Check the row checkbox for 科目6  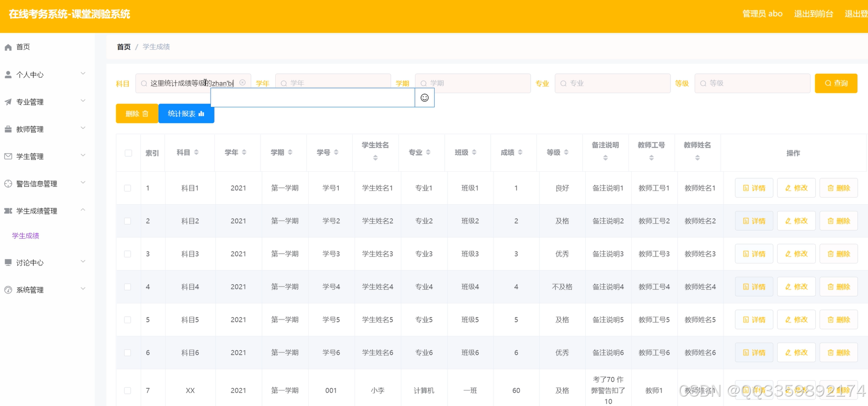127,353
